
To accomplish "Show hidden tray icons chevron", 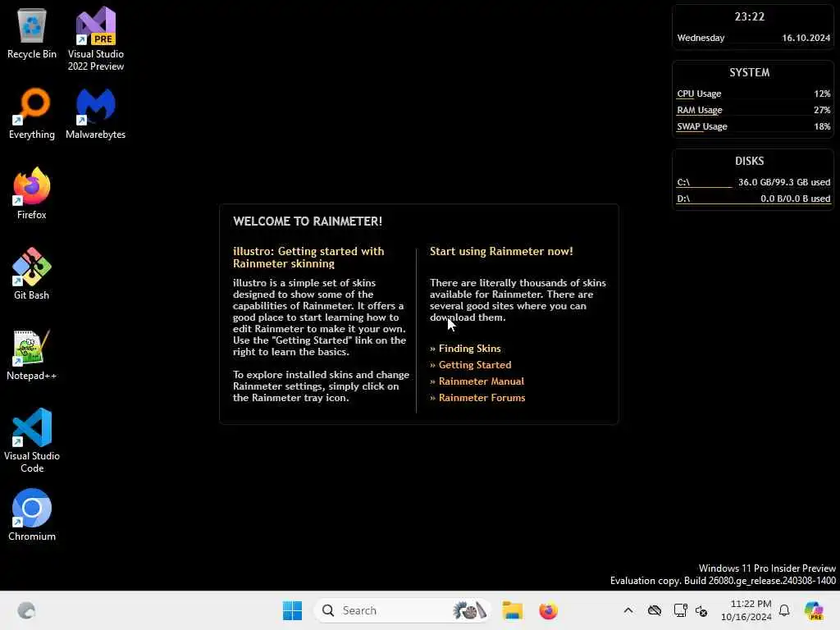I will point(628,610).
